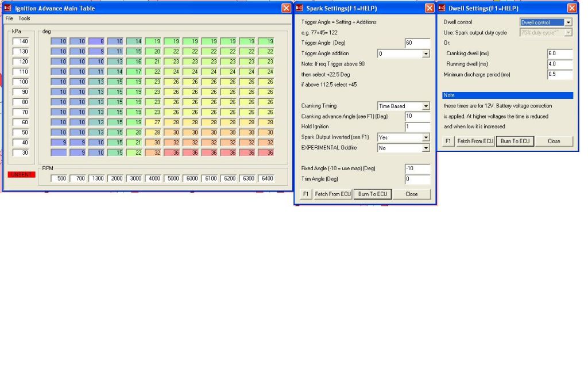This screenshot has width=588, height=368.
Task: Click the 140 kPa row header field
Action: click(20, 41)
